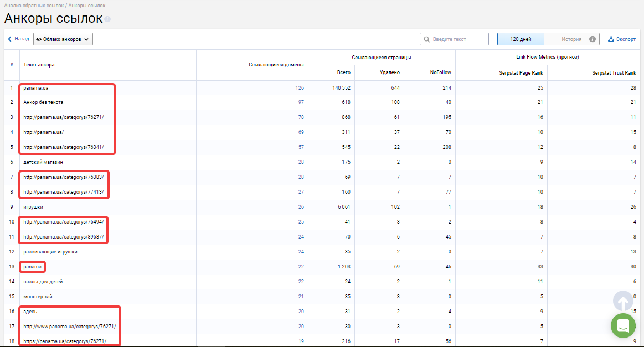Sort by Удалено column header
The height and width of the screenshot is (347, 644).
pos(389,72)
